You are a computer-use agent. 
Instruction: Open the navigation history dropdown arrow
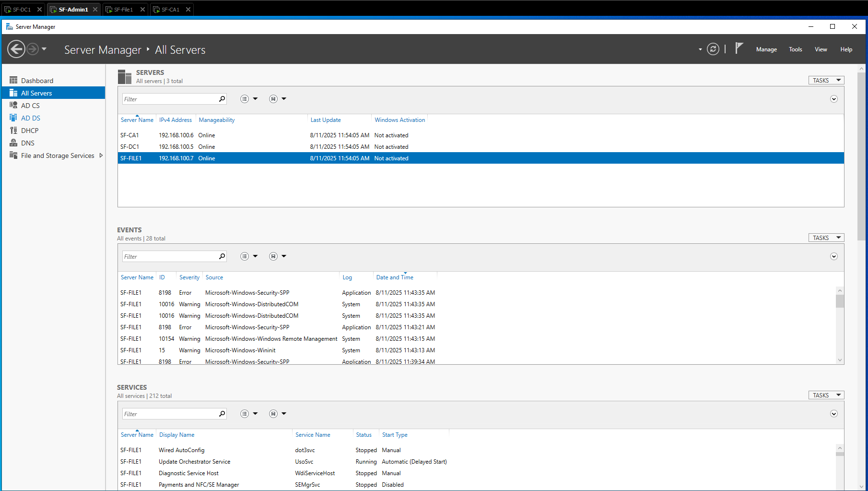(x=43, y=48)
